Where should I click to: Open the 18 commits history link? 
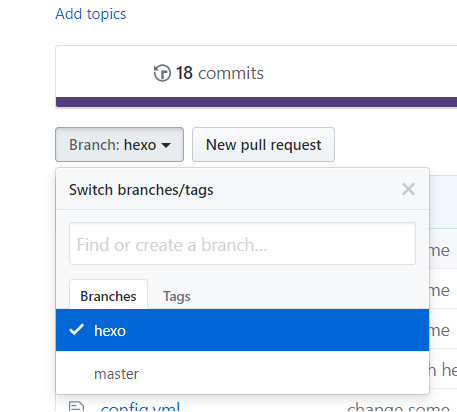(x=209, y=73)
